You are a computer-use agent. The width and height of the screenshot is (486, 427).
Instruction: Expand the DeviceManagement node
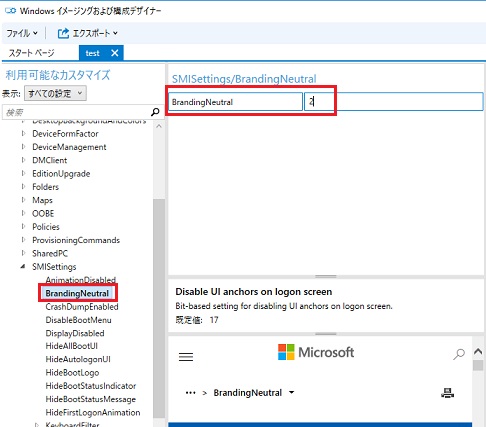23,147
